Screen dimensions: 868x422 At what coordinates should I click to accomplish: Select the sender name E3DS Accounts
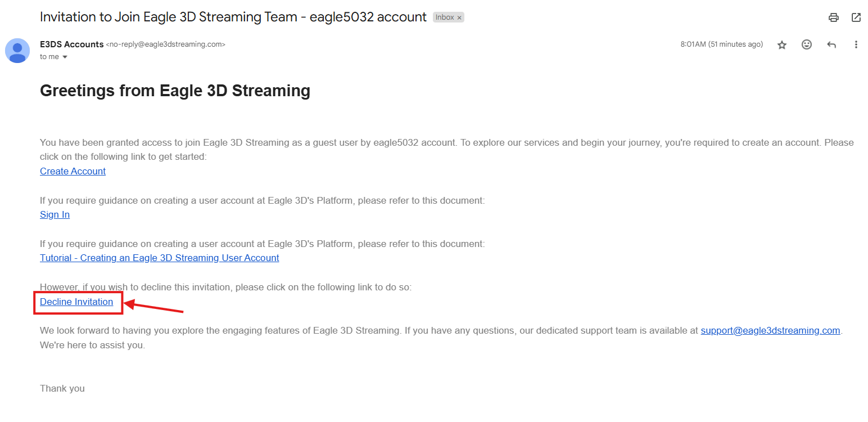click(71, 44)
